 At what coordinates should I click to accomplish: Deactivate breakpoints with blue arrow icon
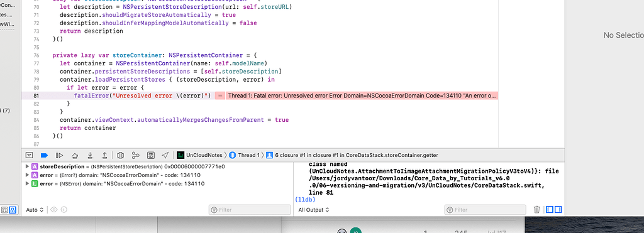pos(45,155)
